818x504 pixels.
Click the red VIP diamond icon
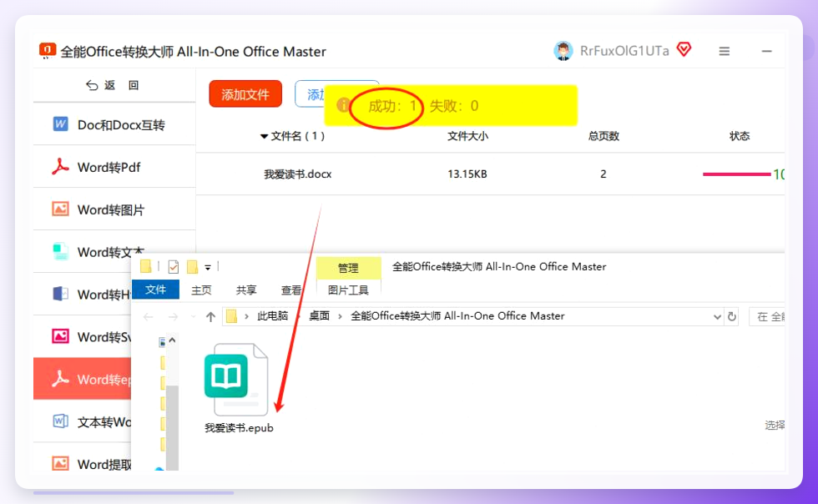click(x=684, y=49)
